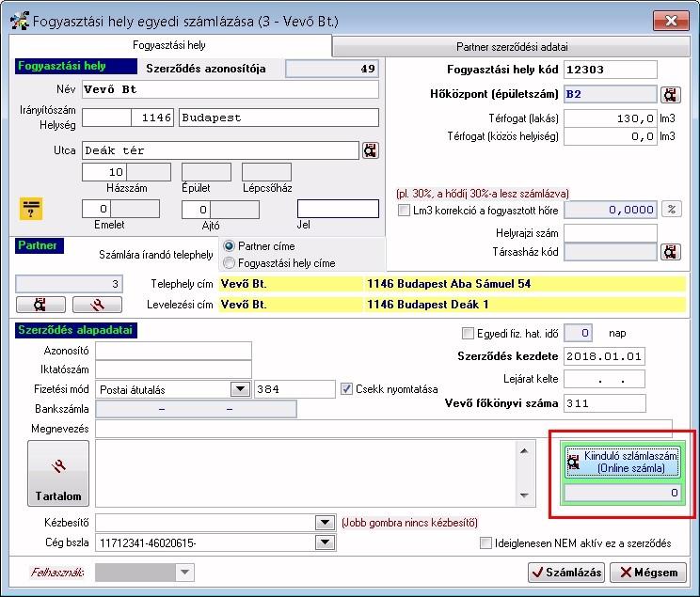Open Társasház kód lookup icon
The image size is (700, 597).
[671, 252]
